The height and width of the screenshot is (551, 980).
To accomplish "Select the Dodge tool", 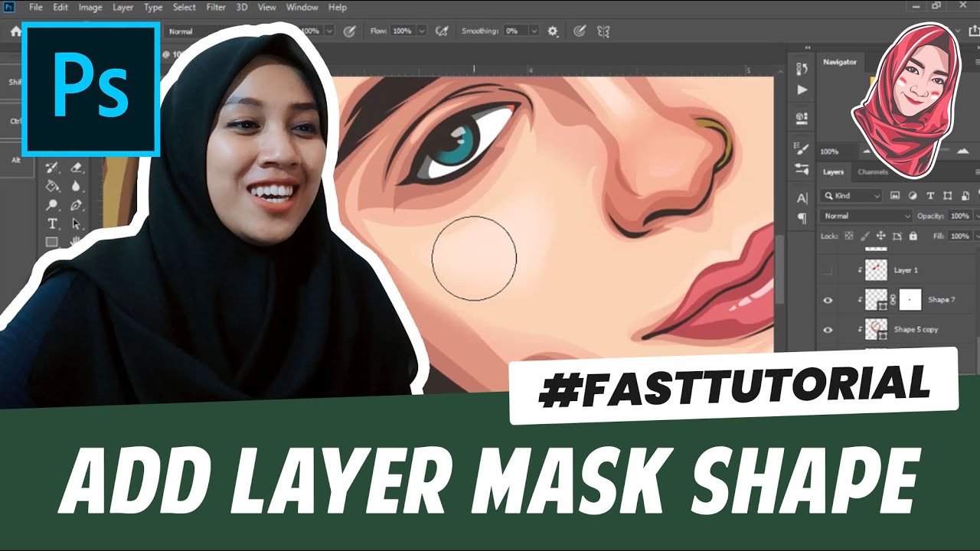I will tap(52, 204).
